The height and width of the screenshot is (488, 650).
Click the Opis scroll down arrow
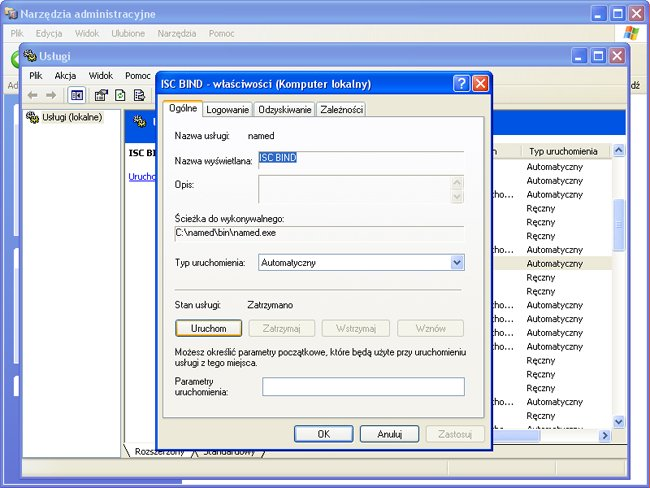457,197
